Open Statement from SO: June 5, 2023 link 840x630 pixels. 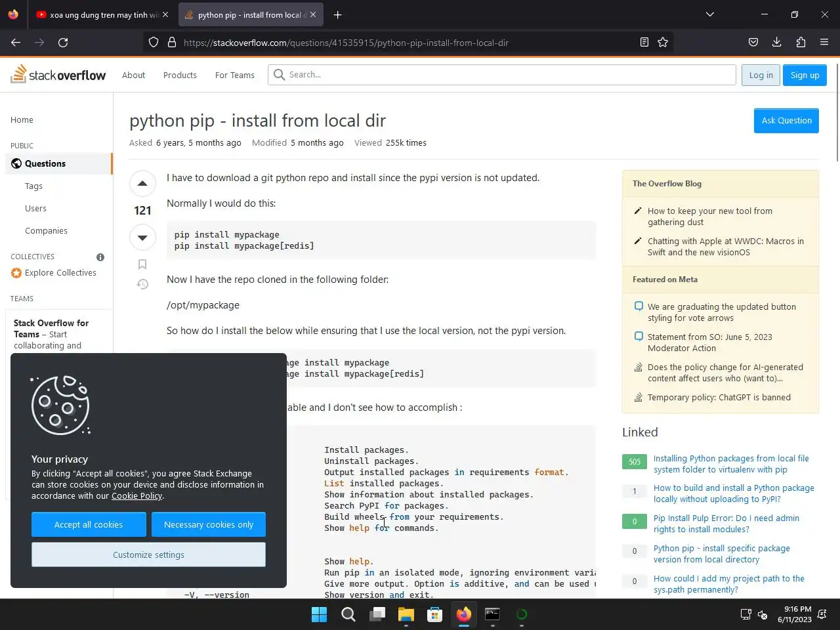[710, 343]
